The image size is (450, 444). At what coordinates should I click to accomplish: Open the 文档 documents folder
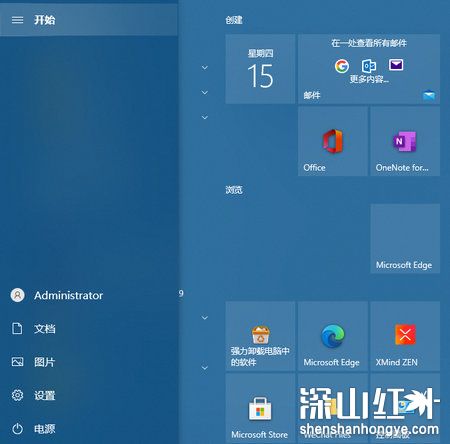44,329
